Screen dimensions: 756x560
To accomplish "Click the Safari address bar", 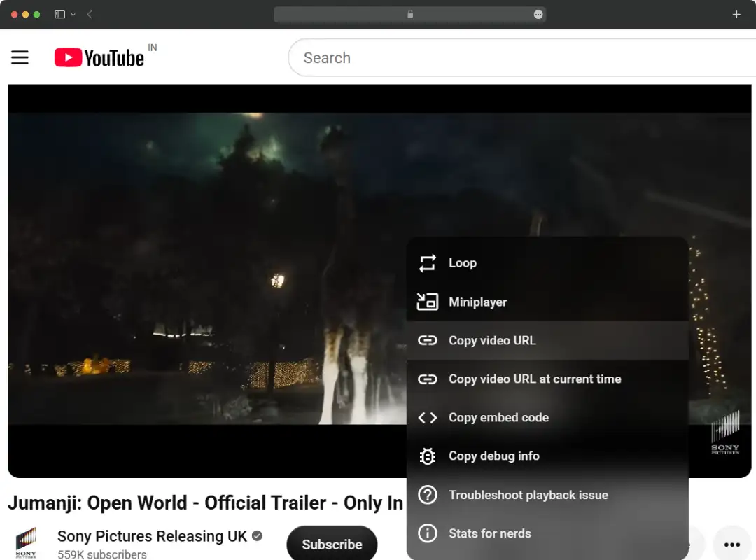I will [409, 15].
